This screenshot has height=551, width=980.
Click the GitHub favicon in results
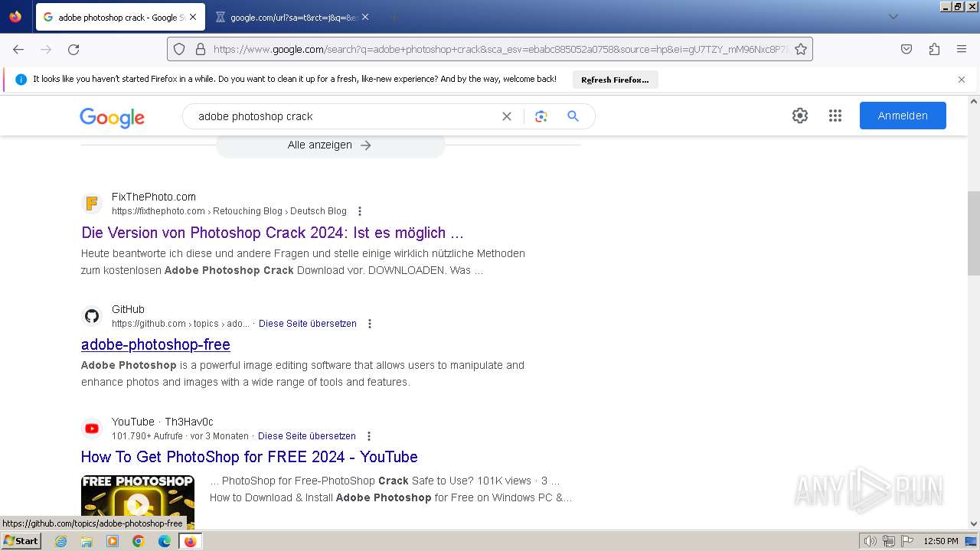pyautogui.click(x=92, y=316)
